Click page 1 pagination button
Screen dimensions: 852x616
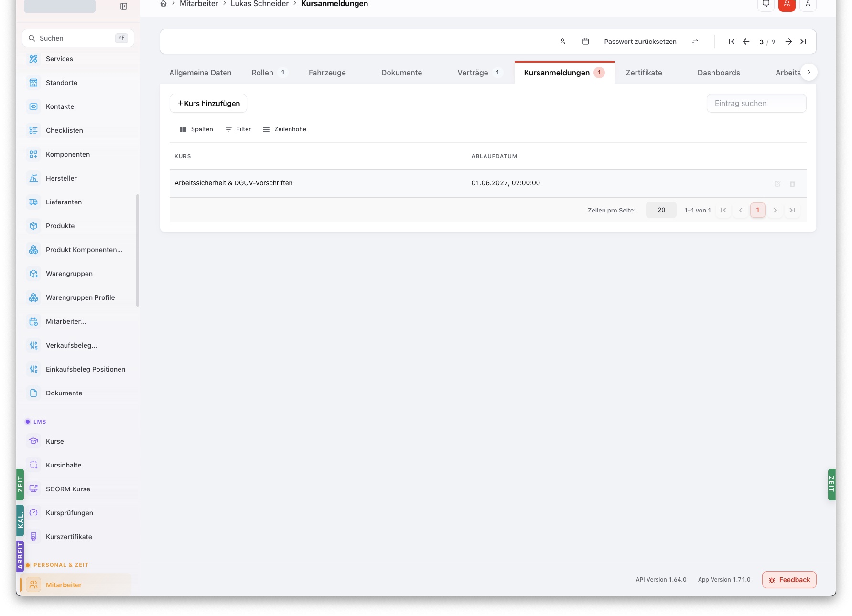(x=758, y=210)
